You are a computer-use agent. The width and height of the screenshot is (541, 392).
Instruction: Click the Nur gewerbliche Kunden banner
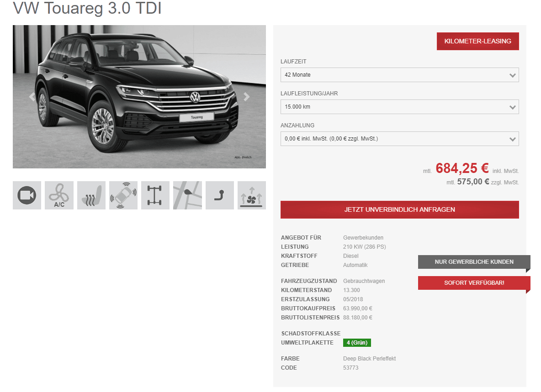click(474, 262)
